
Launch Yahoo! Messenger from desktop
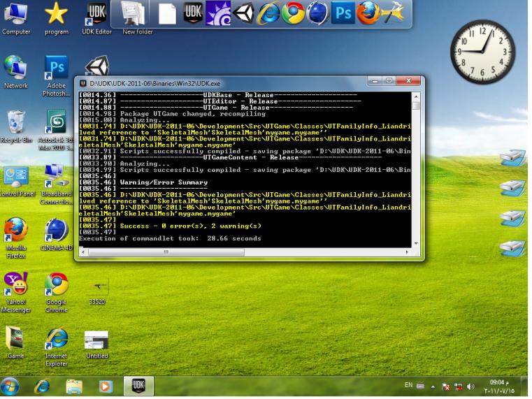(x=15, y=282)
